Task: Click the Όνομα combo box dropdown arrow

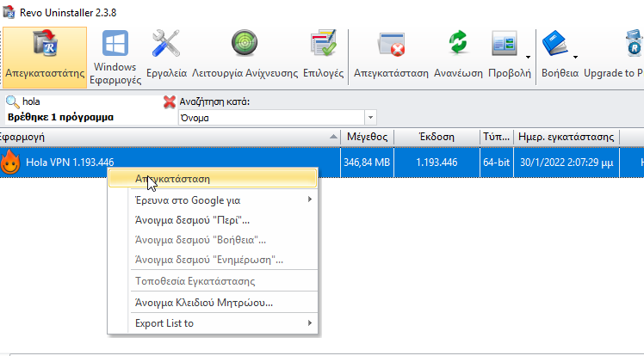Action: coord(370,118)
